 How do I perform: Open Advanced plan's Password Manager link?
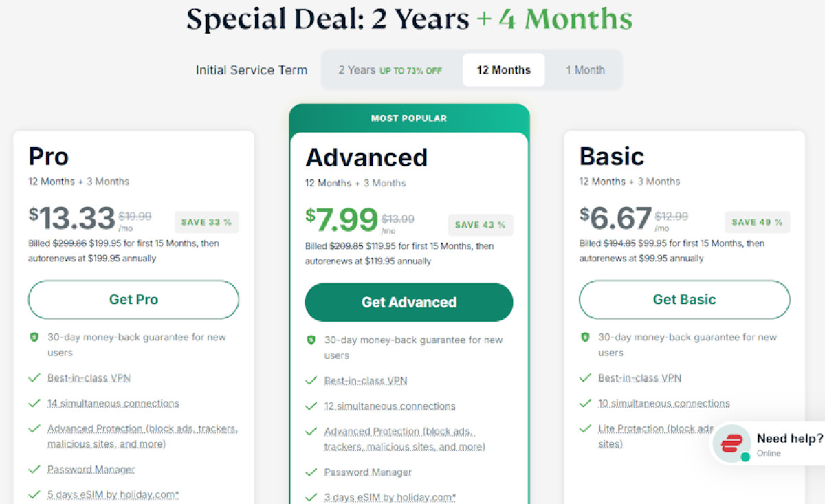point(368,472)
